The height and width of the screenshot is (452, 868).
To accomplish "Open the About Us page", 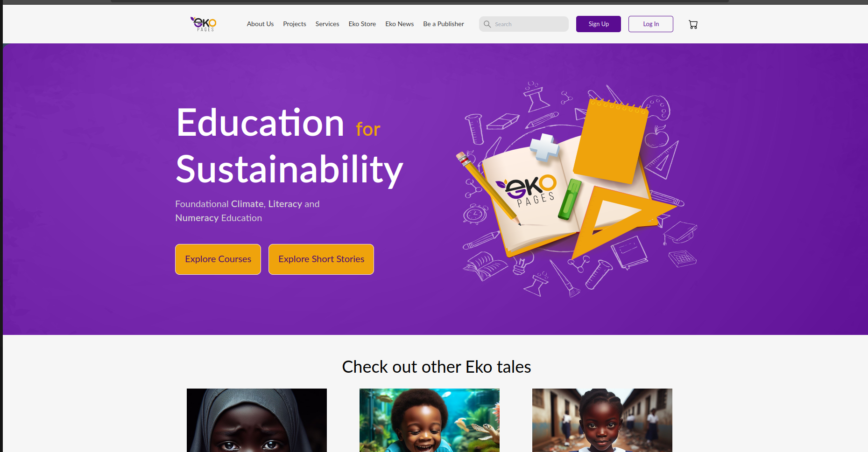I will 260,24.
